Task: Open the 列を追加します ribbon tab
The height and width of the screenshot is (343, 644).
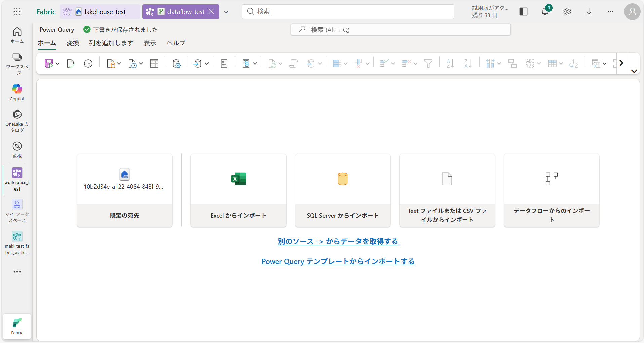Action: tap(111, 43)
